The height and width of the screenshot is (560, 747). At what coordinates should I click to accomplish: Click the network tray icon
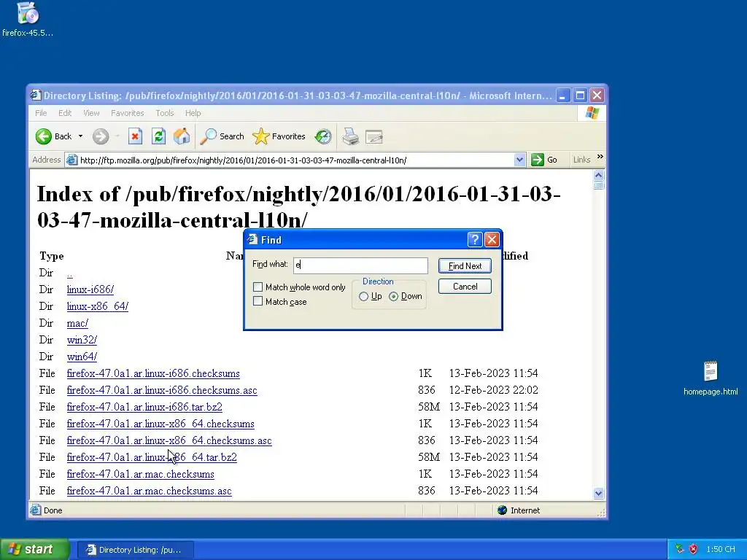pyautogui.click(x=680, y=549)
